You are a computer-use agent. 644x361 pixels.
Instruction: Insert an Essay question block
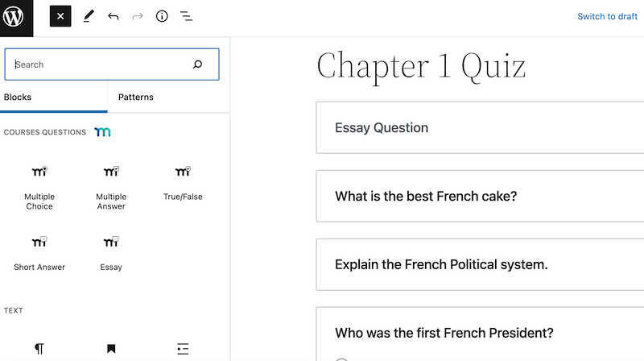[111, 254]
